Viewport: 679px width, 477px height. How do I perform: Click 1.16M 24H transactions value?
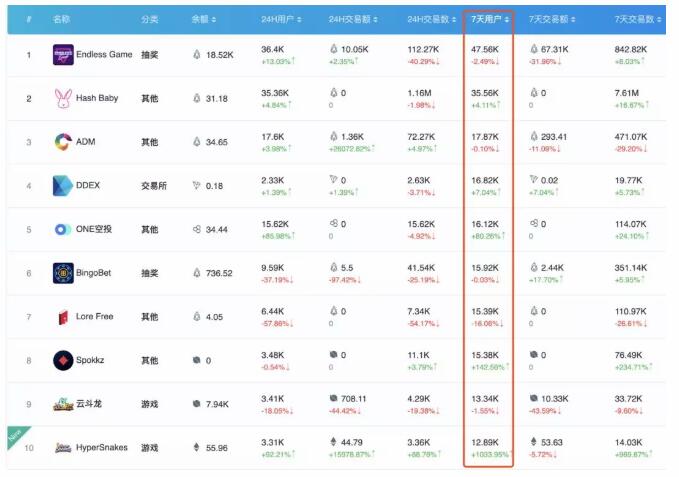click(x=419, y=93)
